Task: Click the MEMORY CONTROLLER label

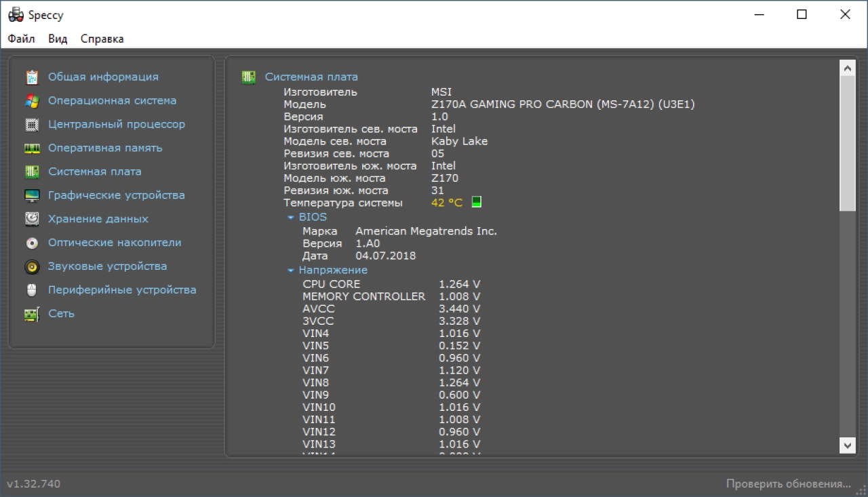Action: click(364, 296)
